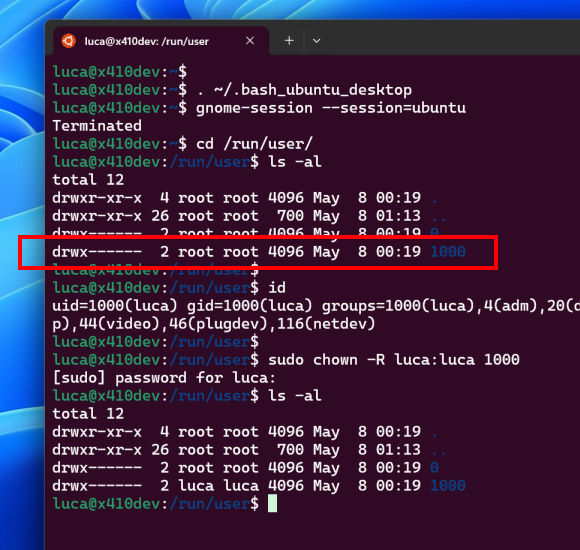Click the '[sudo] password for luca:' line

(x=164, y=378)
